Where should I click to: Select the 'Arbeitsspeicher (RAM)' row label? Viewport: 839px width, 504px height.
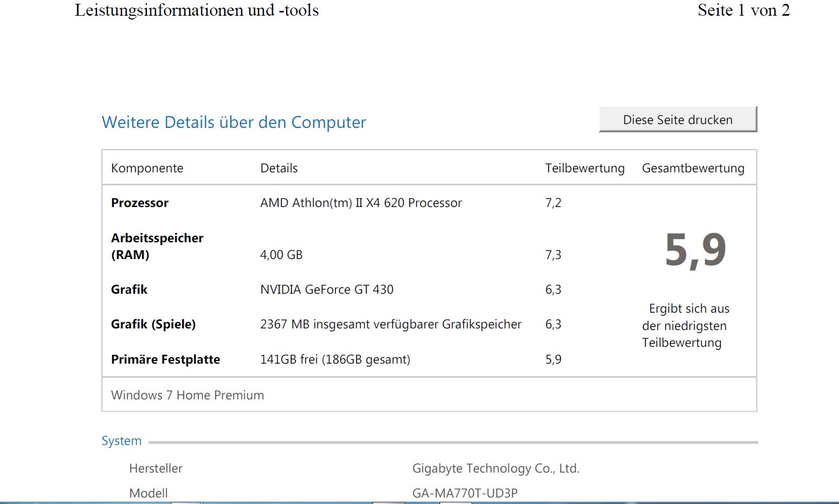157,246
